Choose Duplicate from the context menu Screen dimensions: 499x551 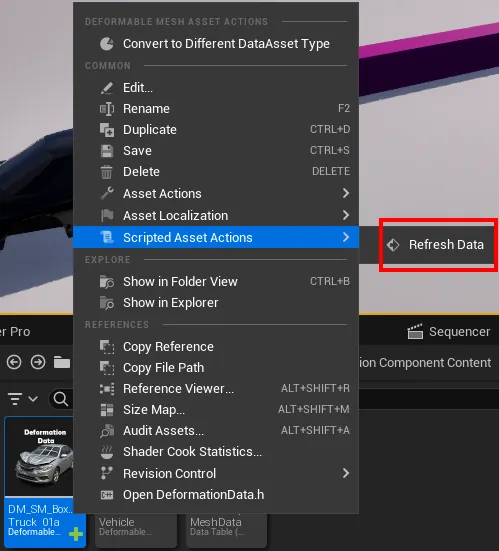(x=216, y=130)
